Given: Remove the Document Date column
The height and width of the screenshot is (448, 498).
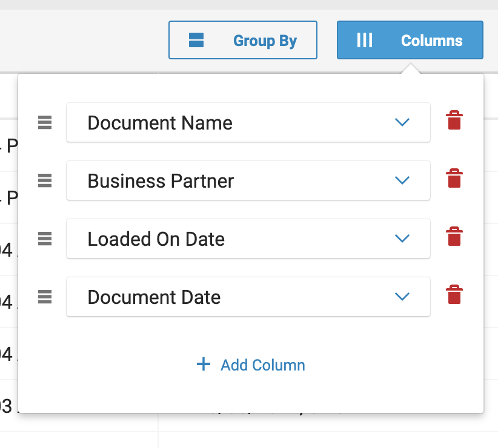Looking at the screenshot, I should [x=454, y=294].
